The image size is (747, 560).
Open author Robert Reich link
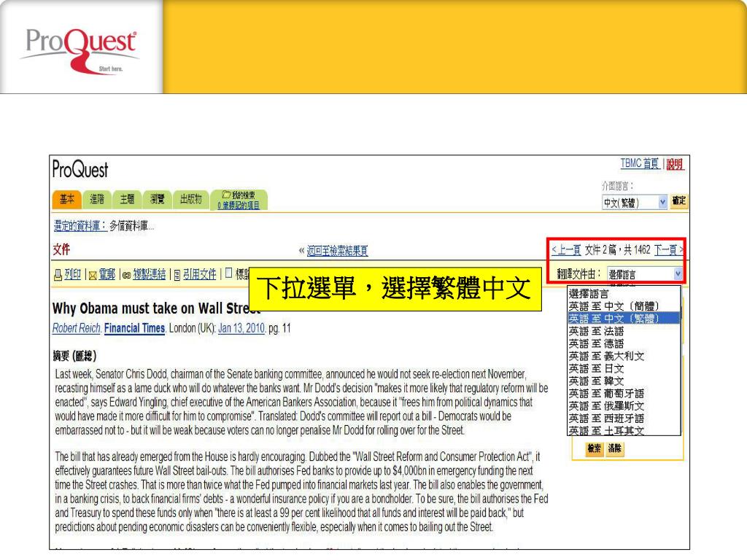pyautogui.click(x=76, y=328)
